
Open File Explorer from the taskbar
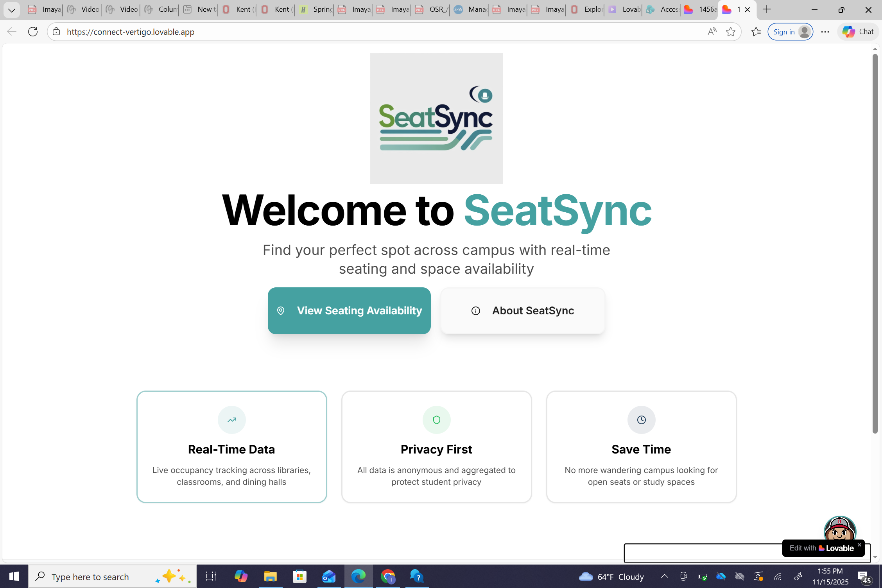270,576
